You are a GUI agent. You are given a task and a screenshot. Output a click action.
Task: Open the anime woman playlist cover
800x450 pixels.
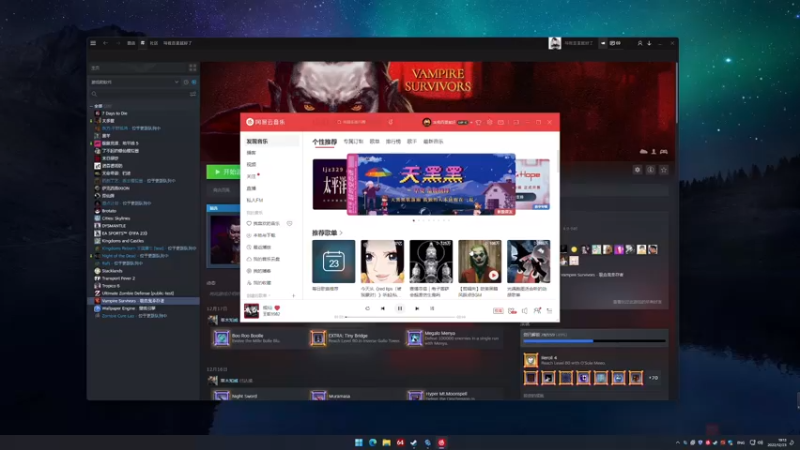(382, 261)
